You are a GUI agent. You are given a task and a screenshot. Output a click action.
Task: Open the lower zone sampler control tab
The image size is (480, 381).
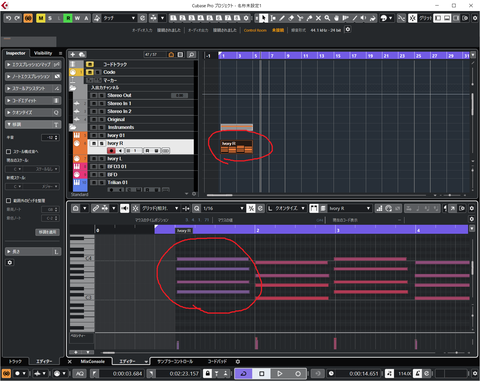click(175, 362)
